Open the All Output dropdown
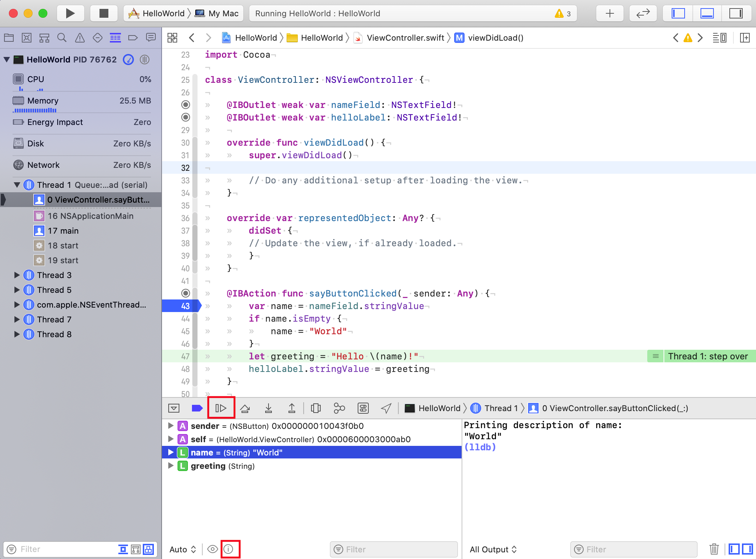The height and width of the screenshot is (559, 756). pos(493,550)
